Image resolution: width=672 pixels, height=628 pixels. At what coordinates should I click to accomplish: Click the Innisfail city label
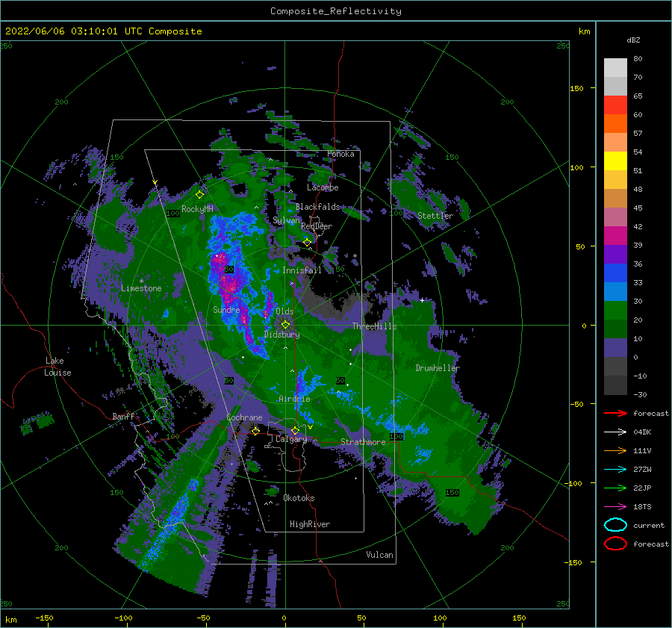302,270
